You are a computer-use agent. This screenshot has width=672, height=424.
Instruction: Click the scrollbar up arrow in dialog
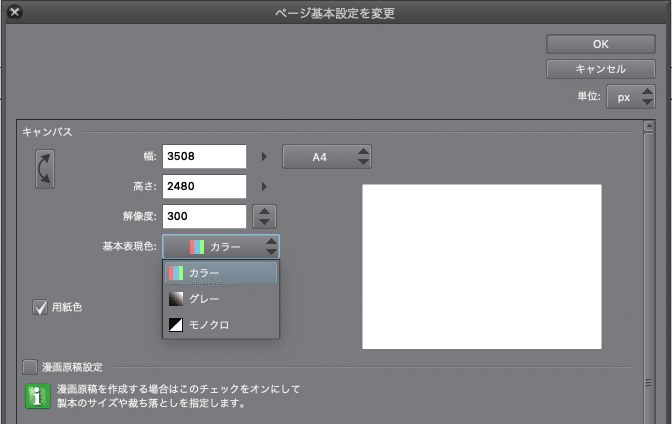649,126
